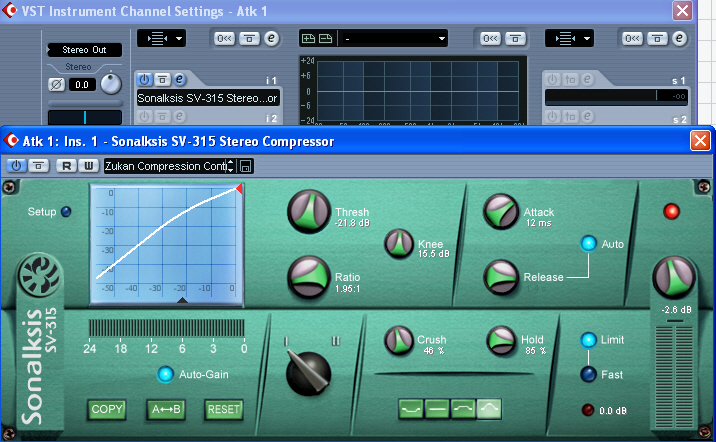
Task: Click the I/II type selector rotary switch
Action: (308, 373)
